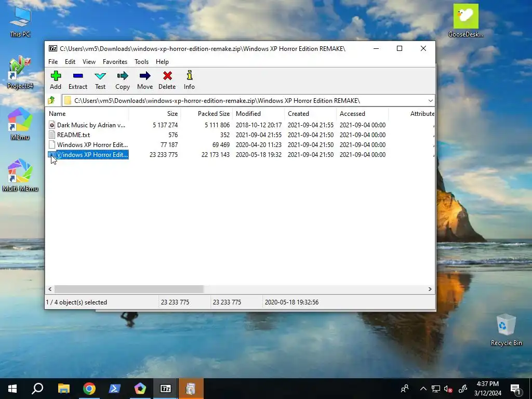Screen dimensions: 532x399
Task: Open the File menu
Action: (53, 62)
